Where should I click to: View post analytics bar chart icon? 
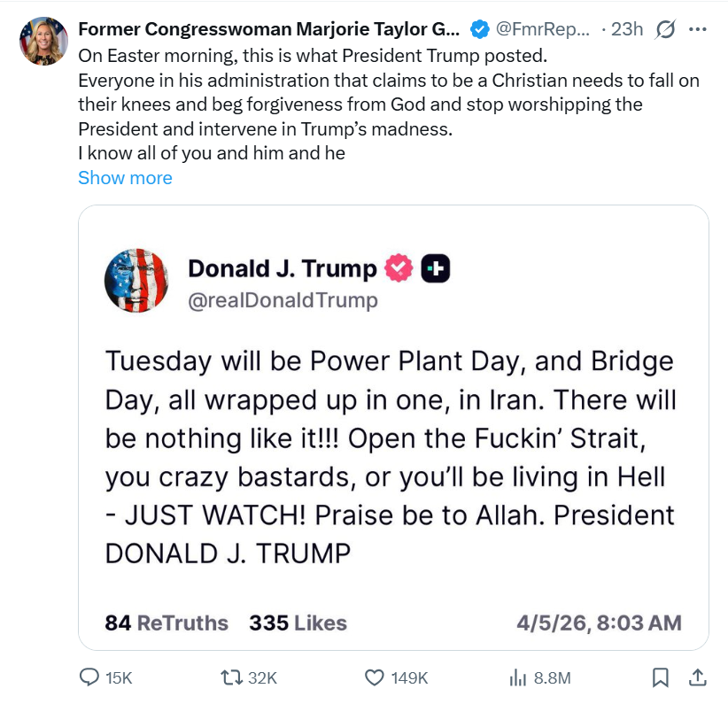[x=518, y=678]
